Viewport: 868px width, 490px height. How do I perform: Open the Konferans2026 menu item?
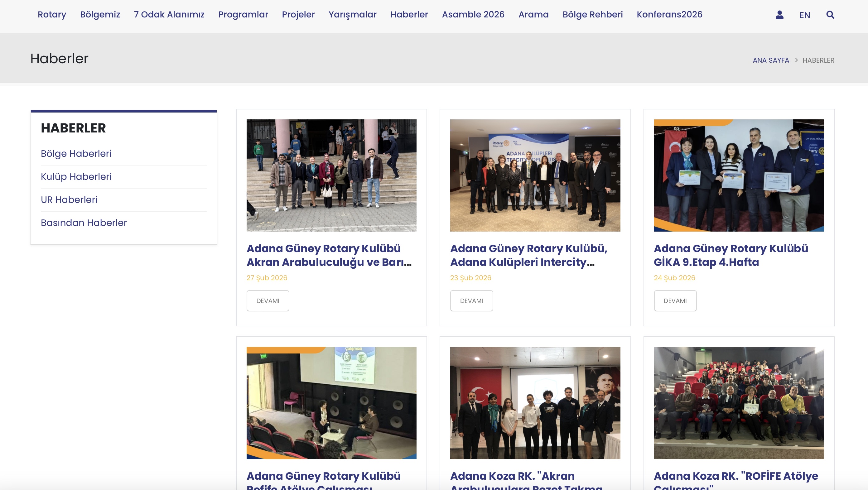pos(669,14)
